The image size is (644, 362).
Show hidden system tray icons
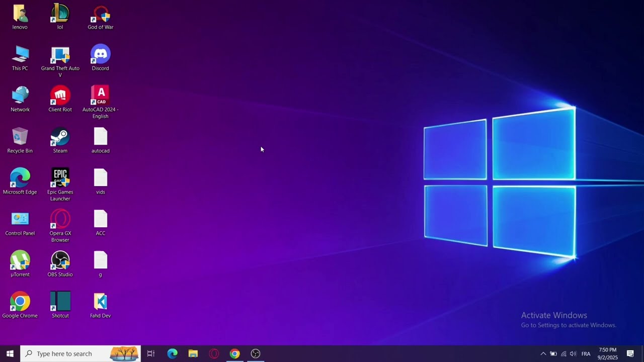tap(543, 353)
